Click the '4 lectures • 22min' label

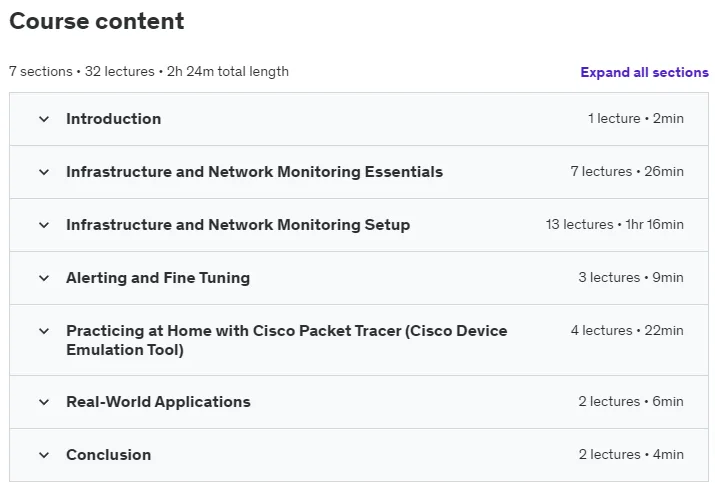627,330
